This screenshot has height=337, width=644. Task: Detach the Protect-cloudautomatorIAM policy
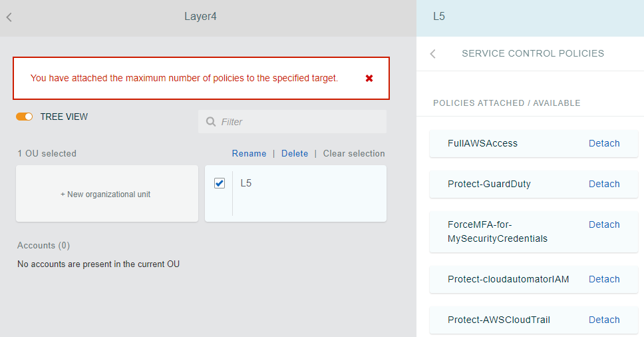(x=604, y=279)
